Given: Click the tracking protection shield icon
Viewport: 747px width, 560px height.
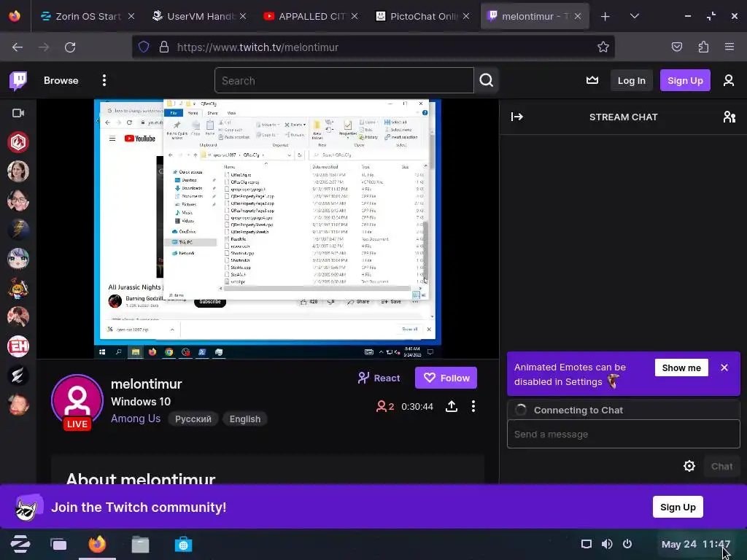Looking at the screenshot, I should (144, 47).
